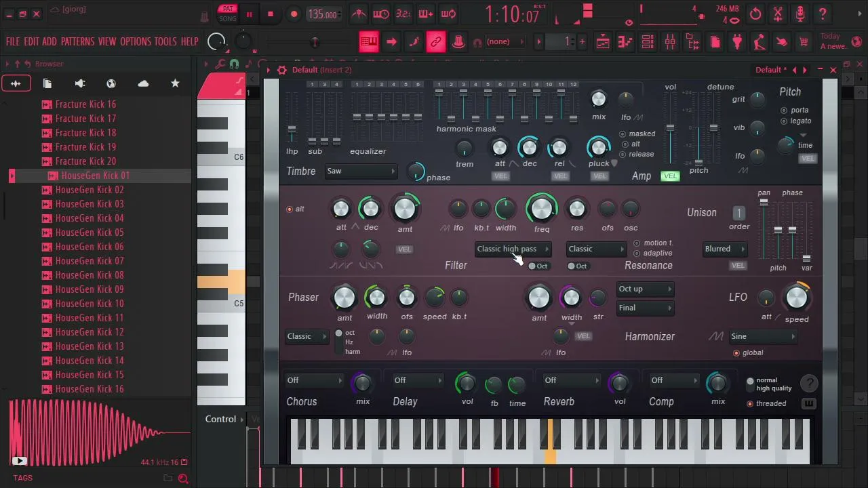The height and width of the screenshot is (488, 868).
Task: Open the Piano roll view icon
Action: coord(625,42)
